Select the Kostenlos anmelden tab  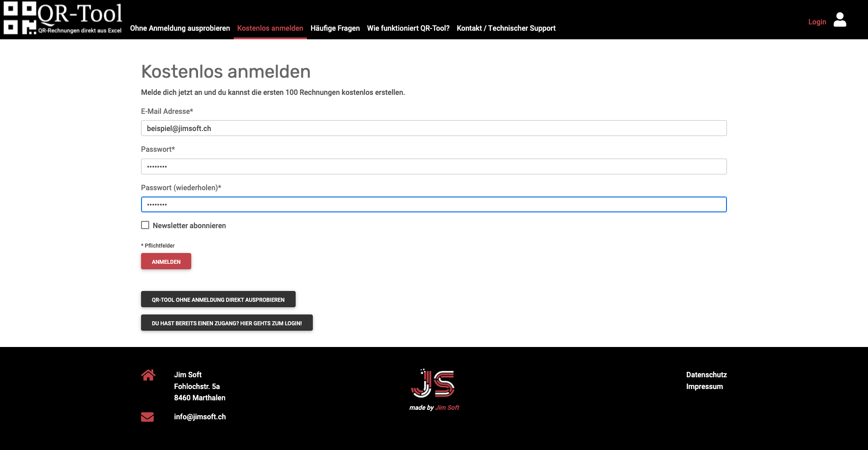pos(270,28)
